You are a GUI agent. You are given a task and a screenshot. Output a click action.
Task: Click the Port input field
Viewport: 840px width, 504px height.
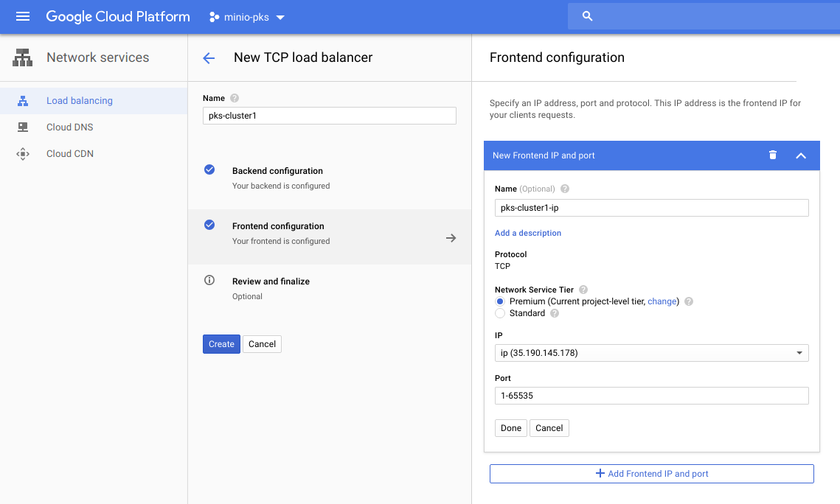[651, 396]
